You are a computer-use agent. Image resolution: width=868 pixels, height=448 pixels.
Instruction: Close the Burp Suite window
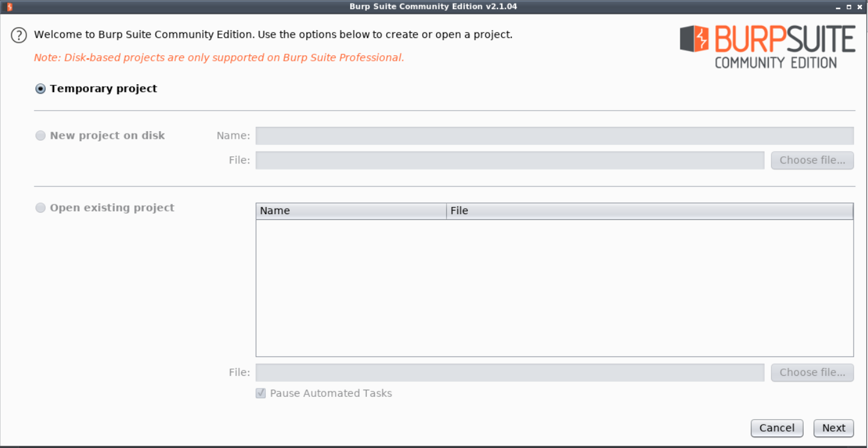860,7
